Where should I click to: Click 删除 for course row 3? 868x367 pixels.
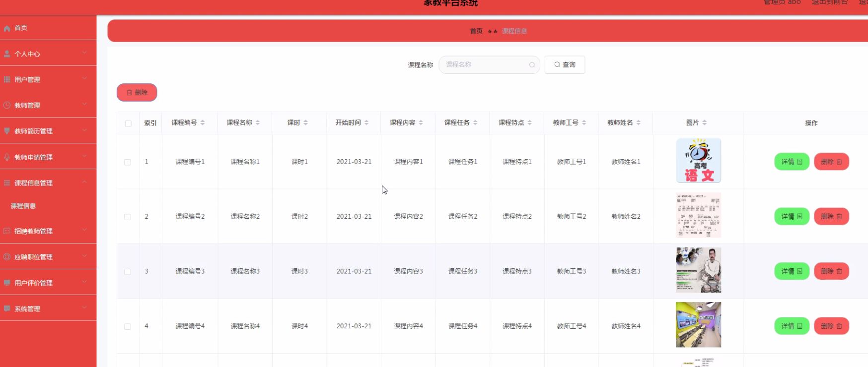point(832,271)
